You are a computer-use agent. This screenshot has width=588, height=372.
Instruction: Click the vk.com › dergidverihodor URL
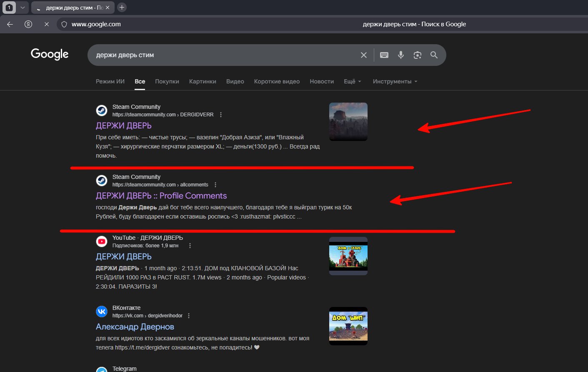(148, 316)
